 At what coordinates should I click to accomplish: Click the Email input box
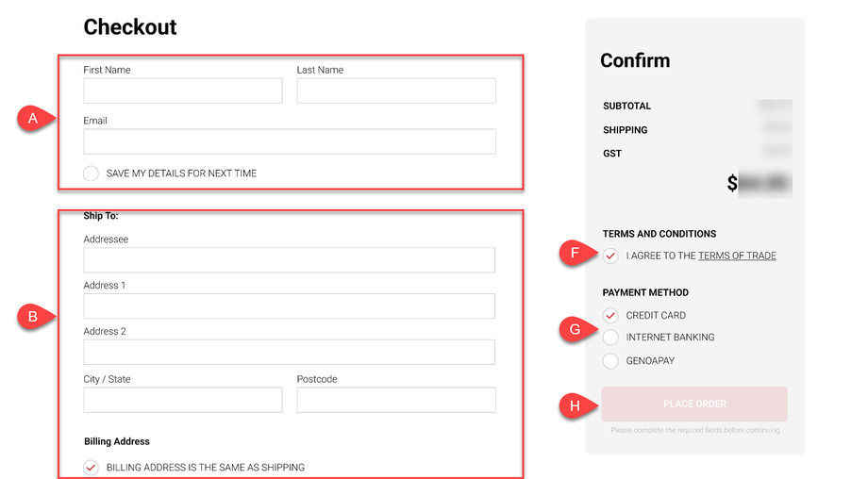(289, 141)
